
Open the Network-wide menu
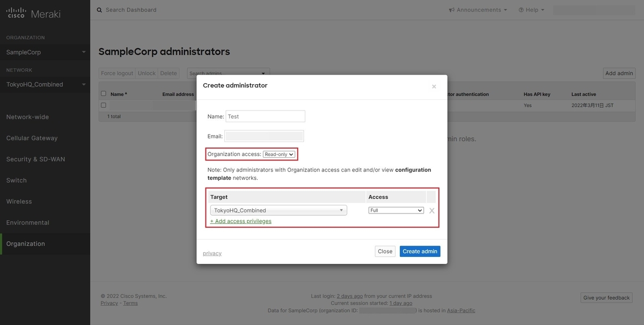point(27,117)
